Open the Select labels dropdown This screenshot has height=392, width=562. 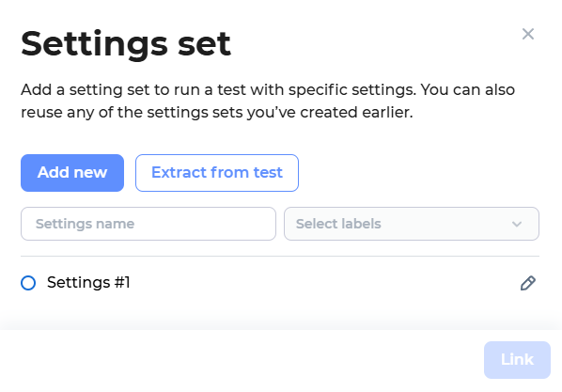(x=412, y=224)
